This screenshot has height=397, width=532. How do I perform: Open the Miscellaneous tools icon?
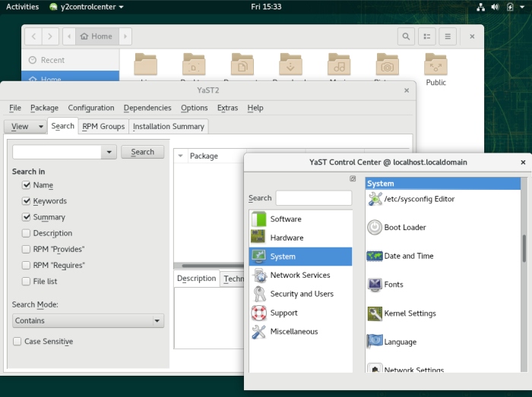[259, 332]
